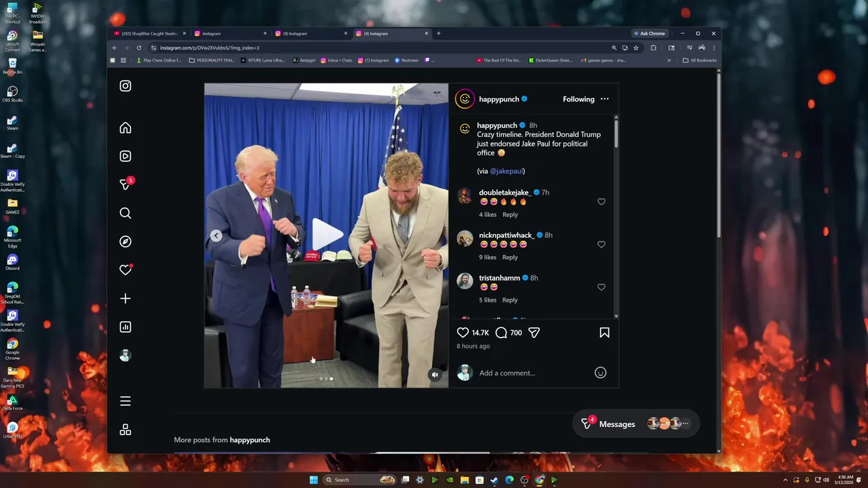Go to previous carousel slide
The width and height of the screenshot is (868, 488).
216,236
